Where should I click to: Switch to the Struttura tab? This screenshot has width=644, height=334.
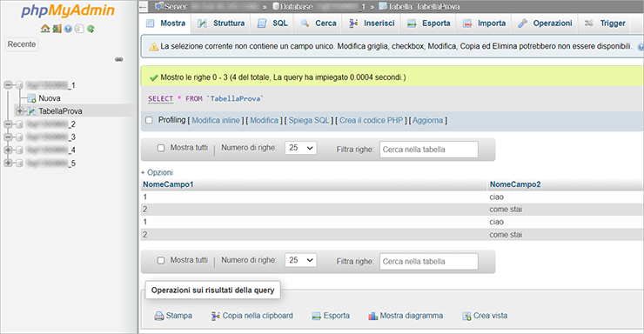point(221,23)
